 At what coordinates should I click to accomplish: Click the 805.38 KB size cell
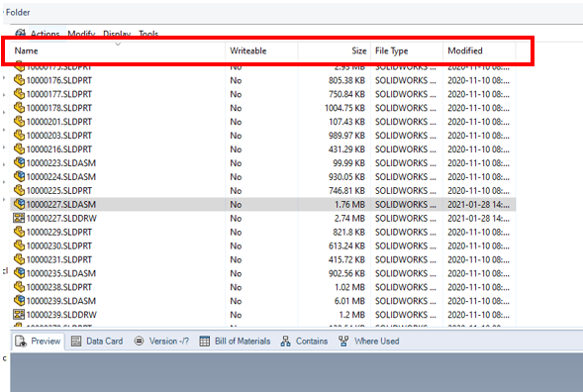click(346, 80)
